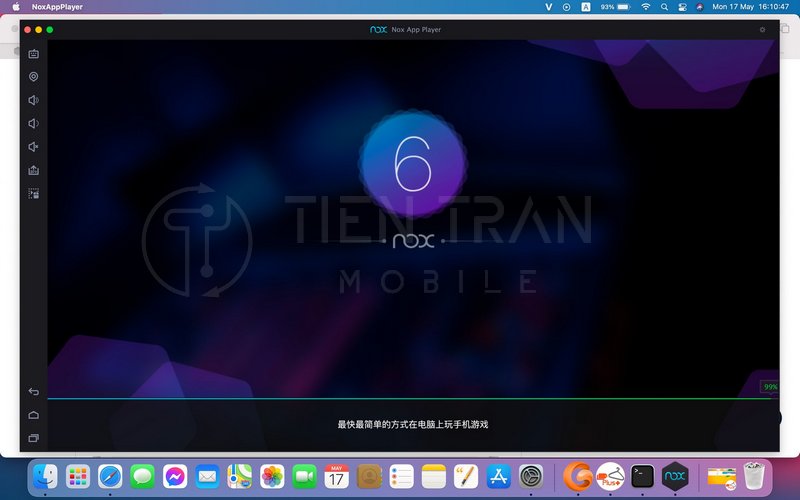
Task: Click the battery 93% status
Action: (615, 7)
